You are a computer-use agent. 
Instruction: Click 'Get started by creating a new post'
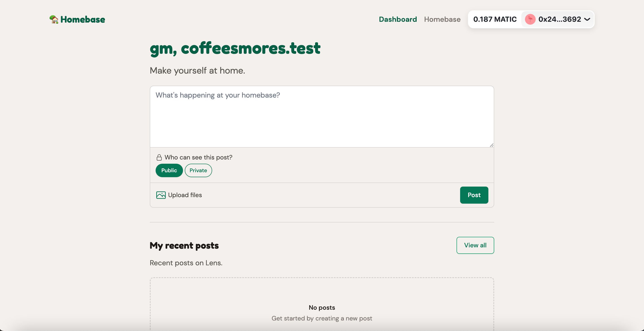322,318
